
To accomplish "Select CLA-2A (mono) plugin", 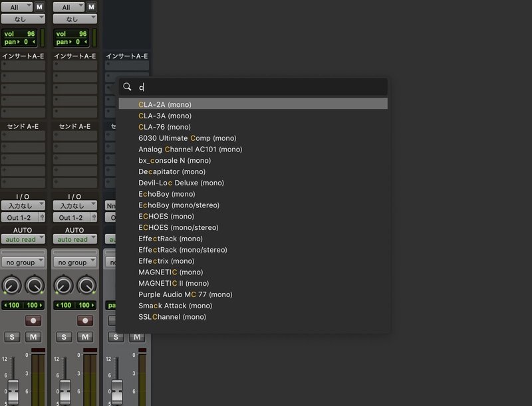I will pos(253,104).
